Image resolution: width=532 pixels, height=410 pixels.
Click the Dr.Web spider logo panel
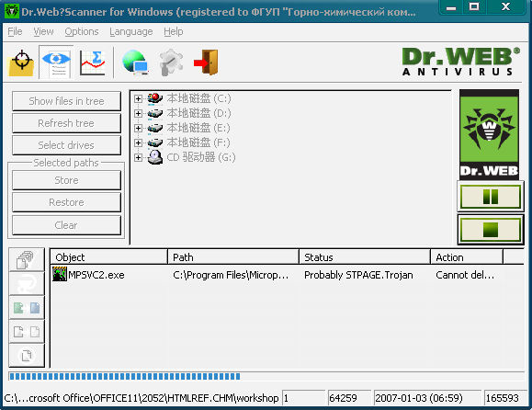pyautogui.click(x=489, y=134)
